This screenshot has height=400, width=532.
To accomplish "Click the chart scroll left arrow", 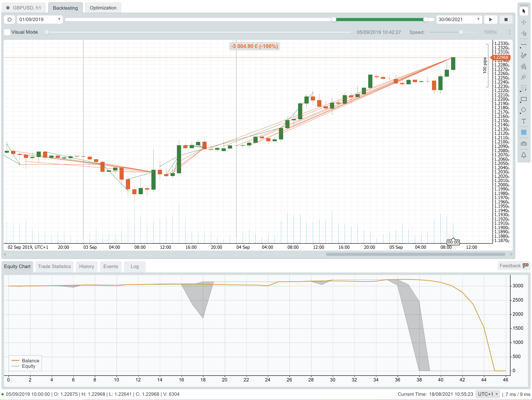I will click(x=5, y=254).
